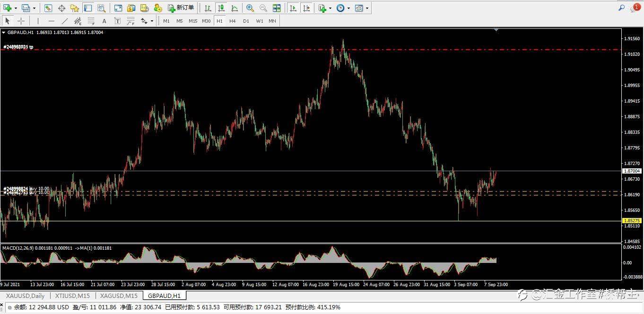This screenshot has width=644, height=314.
Task: Expand the arrows objects dropdown
Action: (x=152, y=21)
